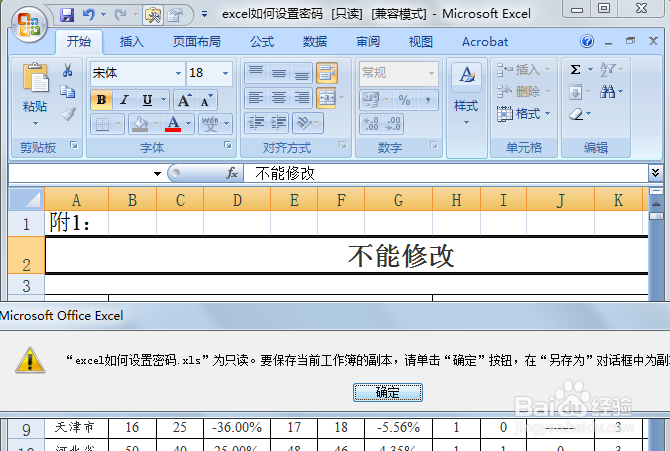The width and height of the screenshot is (670, 451).
Task: Toggle Bold formatting
Action: (x=101, y=100)
